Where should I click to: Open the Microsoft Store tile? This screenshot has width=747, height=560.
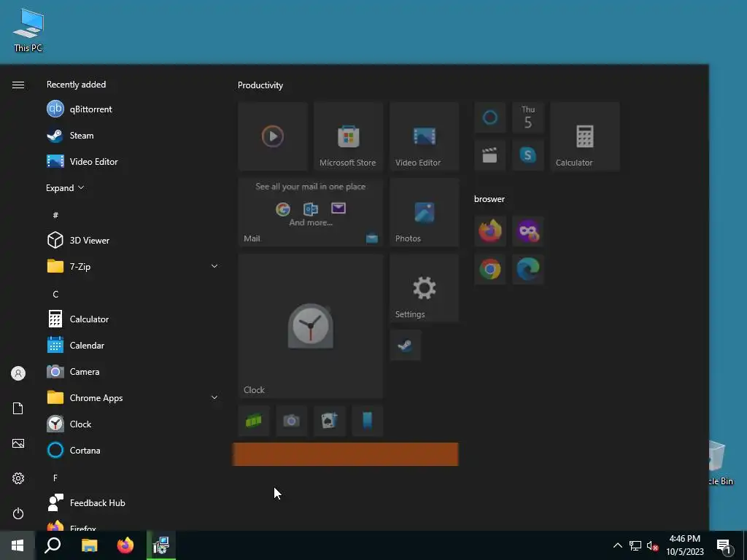348,136
